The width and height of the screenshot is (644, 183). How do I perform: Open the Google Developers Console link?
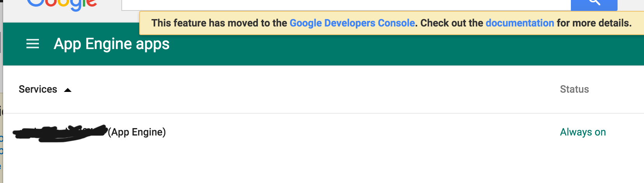click(x=352, y=23)
